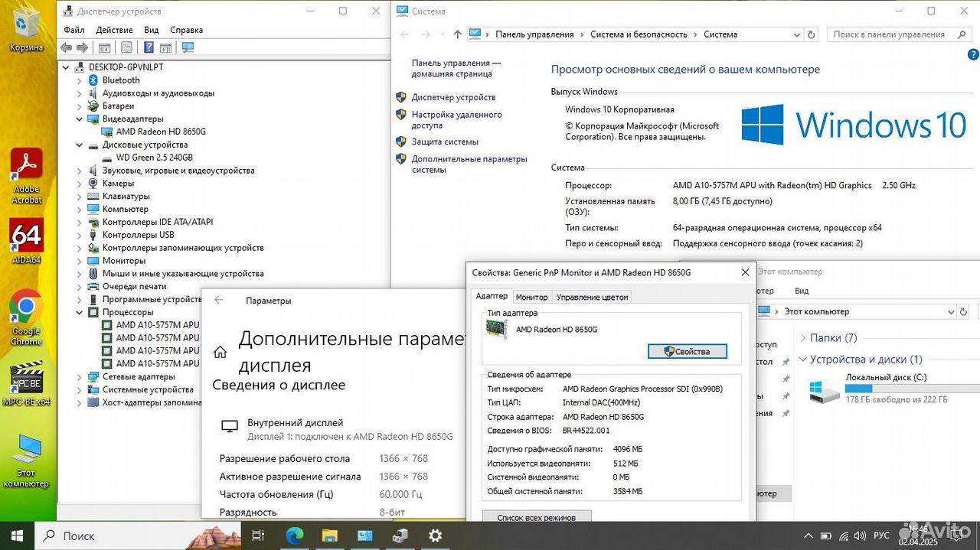Viewport: 980px width, 550px height.
Task: Open address bar dropdown in System window
Action: point(797,34)
